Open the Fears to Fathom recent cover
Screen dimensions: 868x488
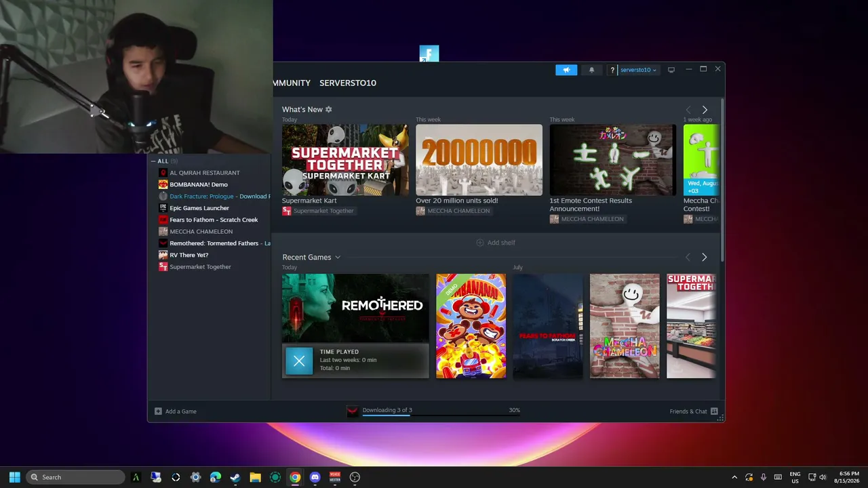(x=548, y=326)
